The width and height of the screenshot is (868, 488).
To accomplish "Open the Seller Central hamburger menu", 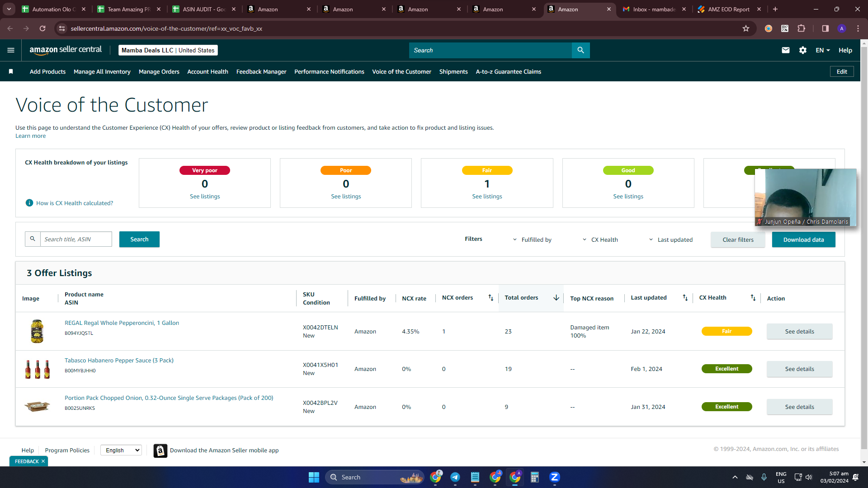I will [x=11, y=50].
